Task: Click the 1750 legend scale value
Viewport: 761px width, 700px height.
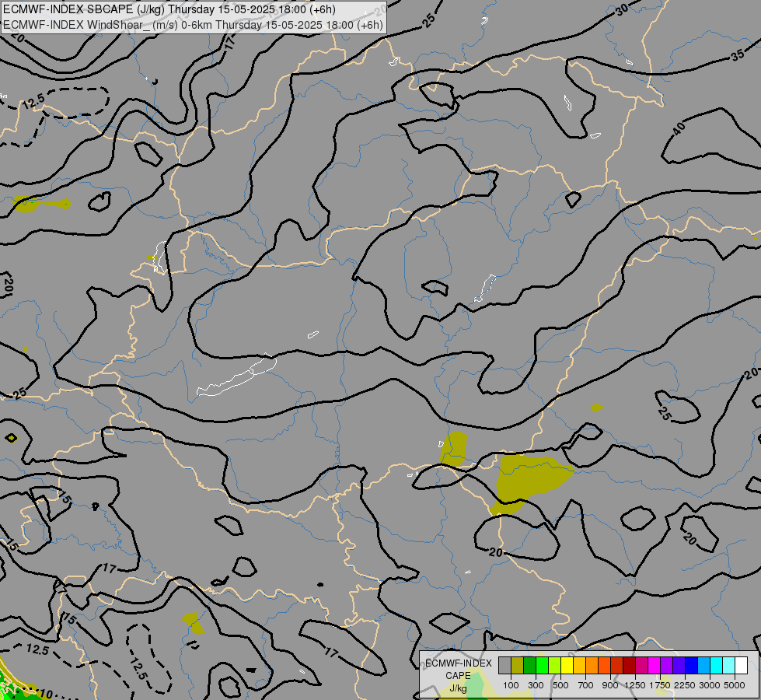Action: tap(660, 685)
